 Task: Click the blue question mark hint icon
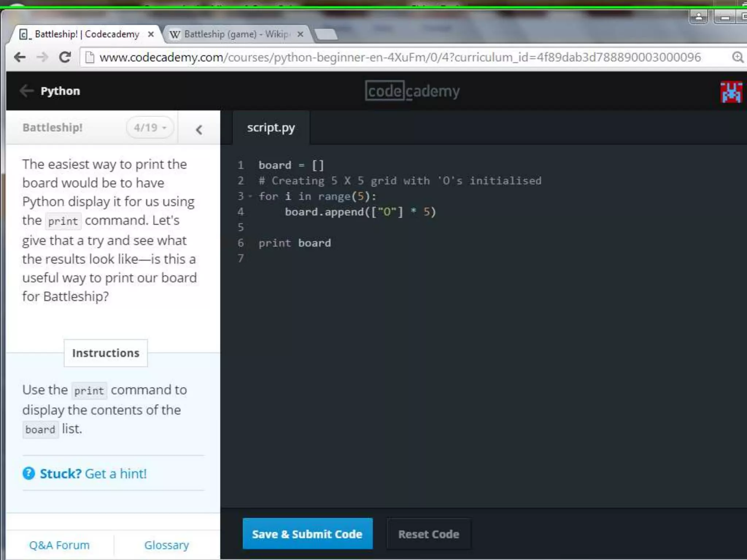pyautogui.click(x=28, y=474)
